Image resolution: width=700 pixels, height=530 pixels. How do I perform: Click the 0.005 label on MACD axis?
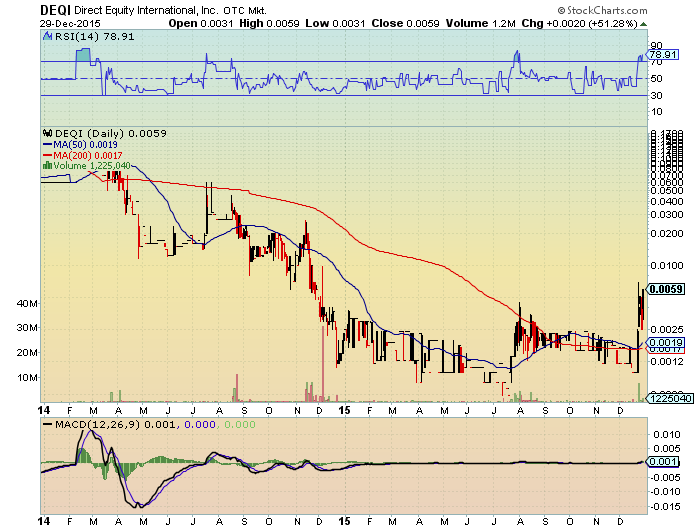pos(667,448)
